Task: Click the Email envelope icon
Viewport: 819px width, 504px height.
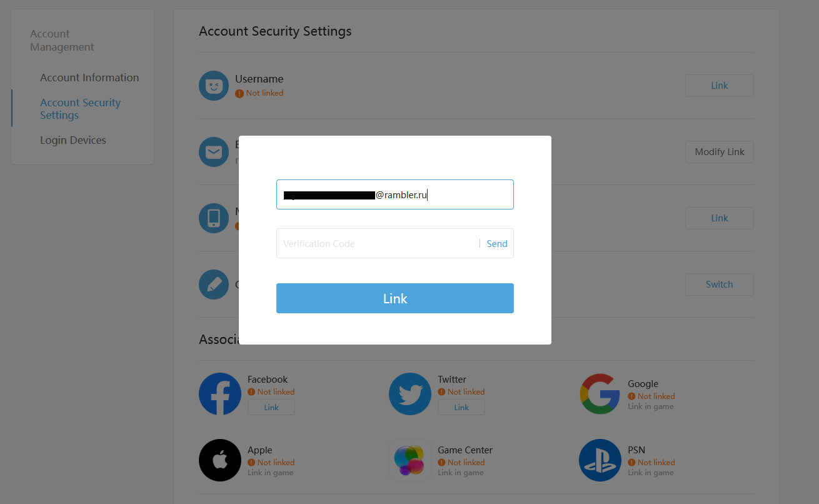Action: (214, 152)
